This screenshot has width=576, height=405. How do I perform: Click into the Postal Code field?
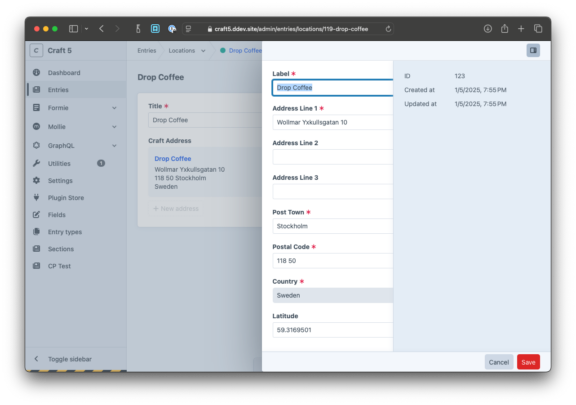[332, 261]
